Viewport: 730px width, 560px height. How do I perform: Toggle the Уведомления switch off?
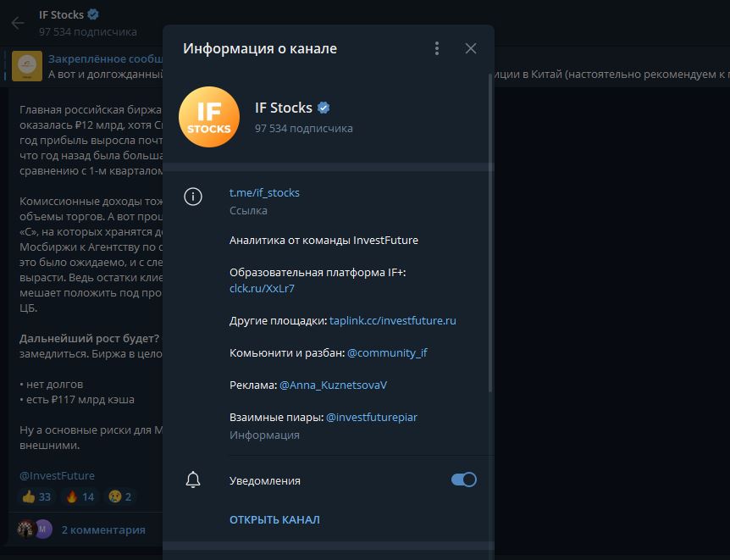[463, 480]
